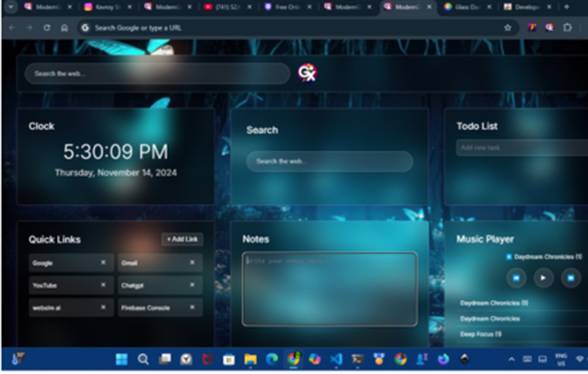Open Task View on the taskbar
The image size is (588, 374).
pyautogui.click(x=165, y=360)
